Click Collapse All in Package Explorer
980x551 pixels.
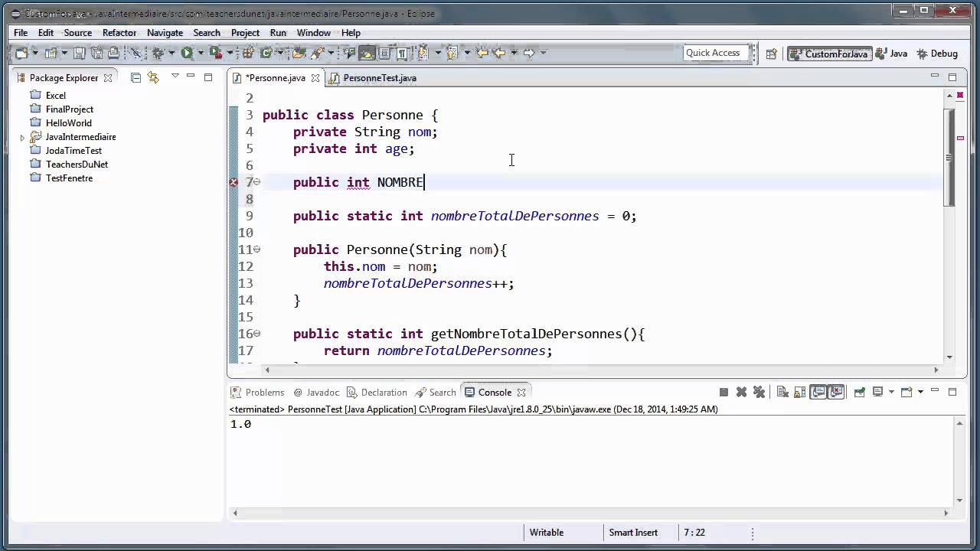click(136, 77)
